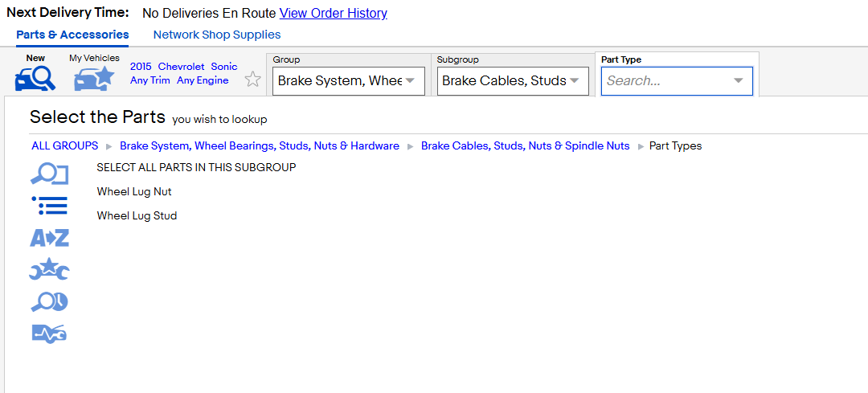Image resolution: width=868 pixels, height=393 pixels.
Task: Click into the Part Type search field
Action: 667,81
